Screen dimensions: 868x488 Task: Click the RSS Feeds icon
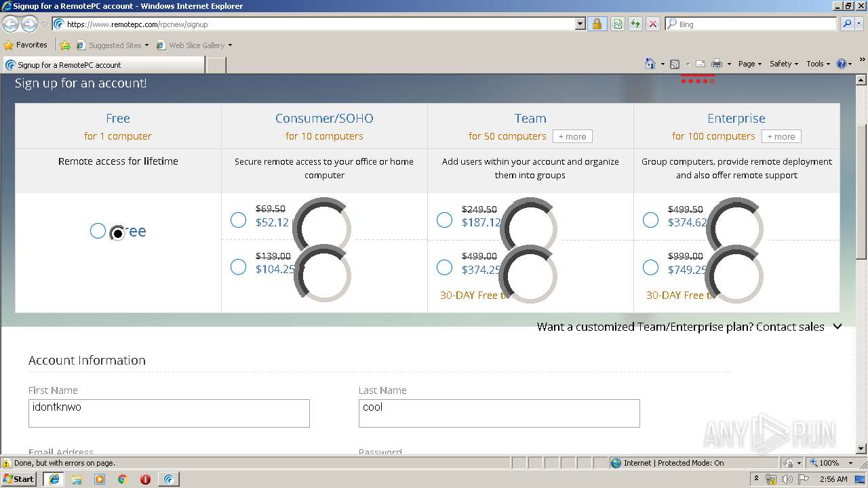coord(675,64)
